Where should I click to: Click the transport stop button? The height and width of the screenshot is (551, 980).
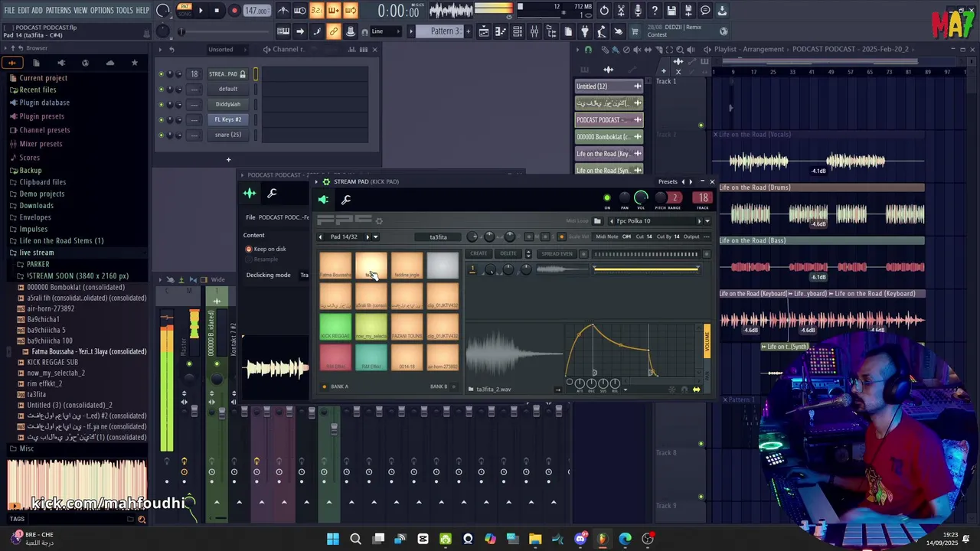(x=217, y=11)
